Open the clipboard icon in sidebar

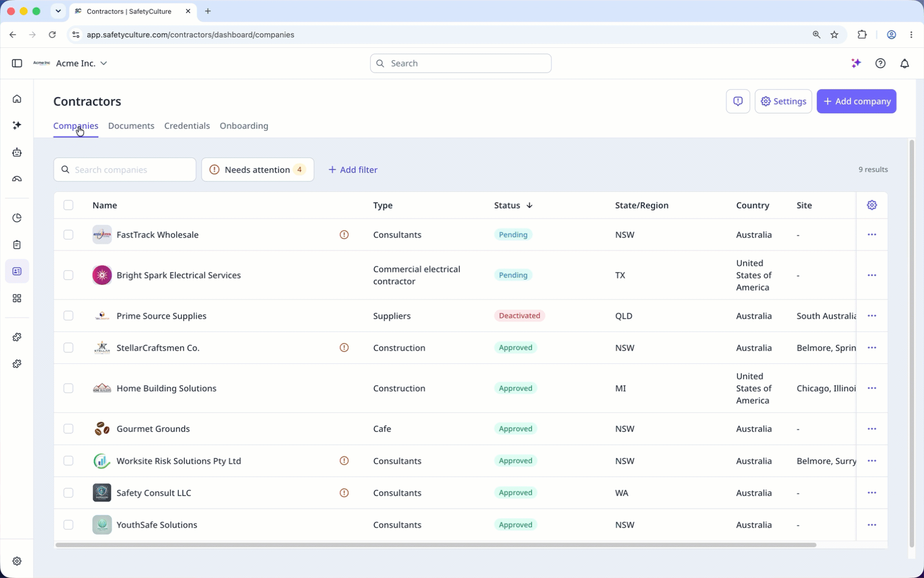(x=17, y=244)
